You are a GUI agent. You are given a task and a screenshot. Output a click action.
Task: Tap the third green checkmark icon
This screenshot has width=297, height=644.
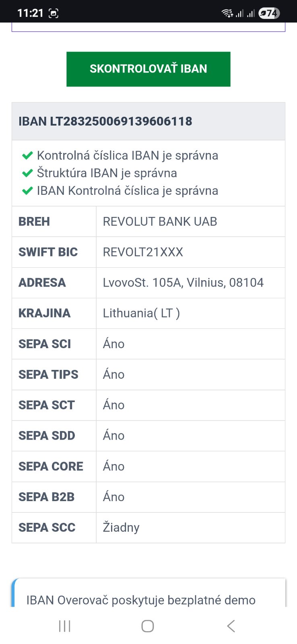[x=27, y=191]
